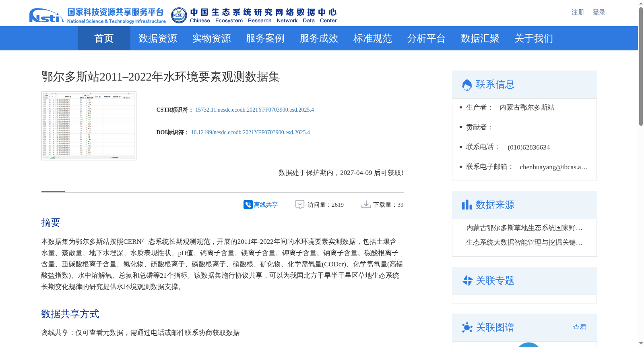Click the offline sharing phone icon
The width and height of the screenshot is (644, 347).
pyautogui.click(x=248, y=205)
